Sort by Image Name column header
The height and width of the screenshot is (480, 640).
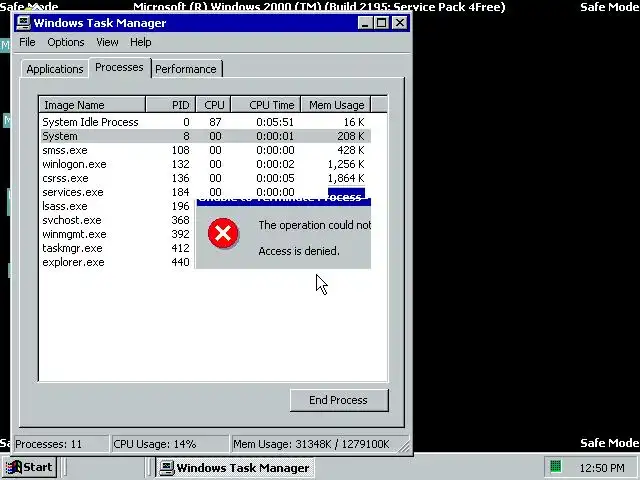pyautogui.click(x=92, y=105)
